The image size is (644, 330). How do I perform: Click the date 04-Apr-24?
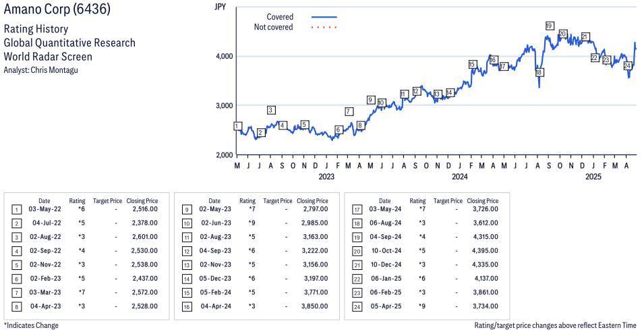[x=216, y=306]
